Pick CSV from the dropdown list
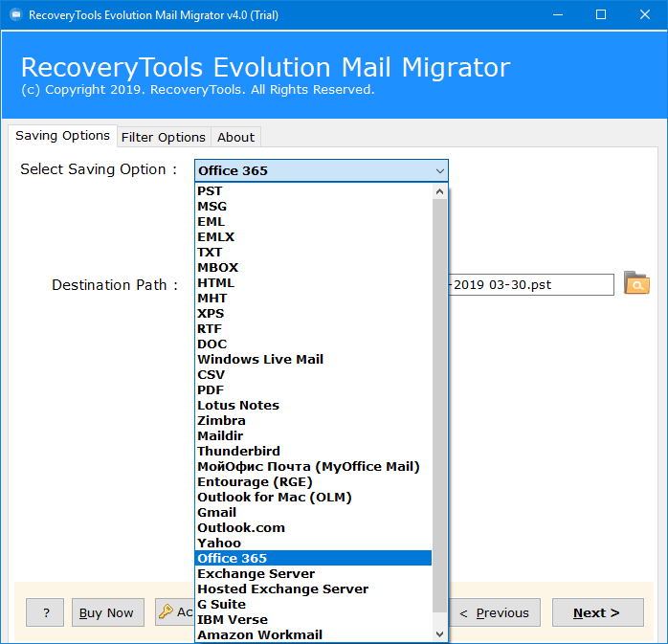This screenshot has height=644, width=668. tap(313, 375)
